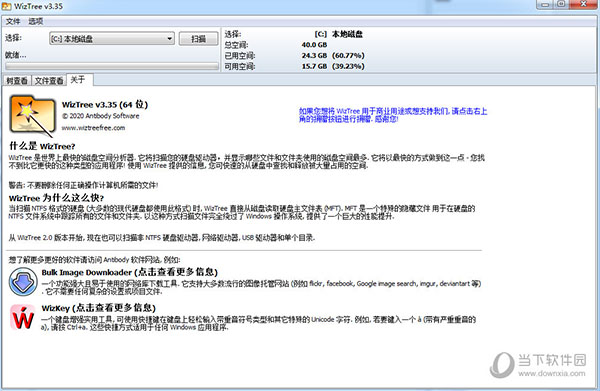Open WizKey more info link
The width and height of the screenshot is (600, 391).
pyautogui.click(x=98, y=308)
